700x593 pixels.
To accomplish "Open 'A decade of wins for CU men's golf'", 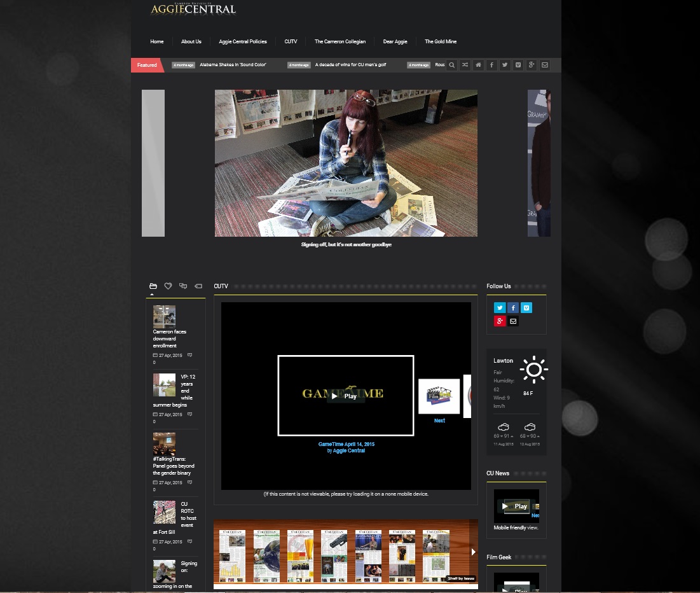I will point(350,65).
